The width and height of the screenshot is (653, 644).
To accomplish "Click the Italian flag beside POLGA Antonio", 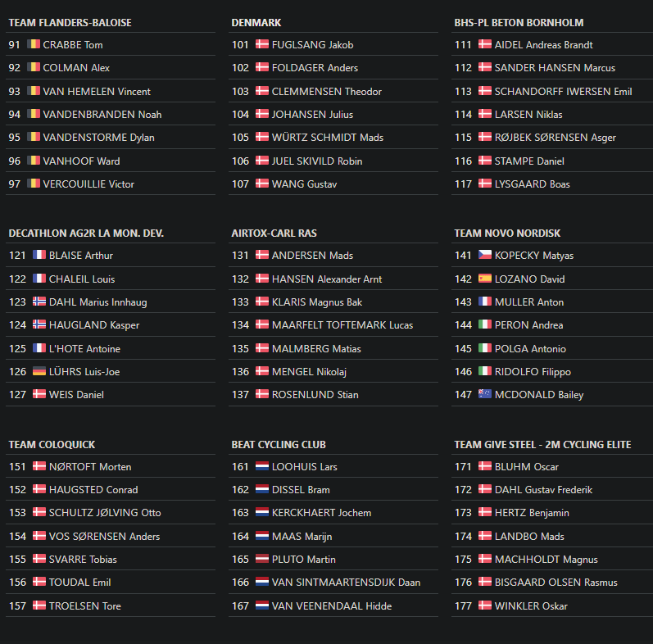I will coord(485,348).
